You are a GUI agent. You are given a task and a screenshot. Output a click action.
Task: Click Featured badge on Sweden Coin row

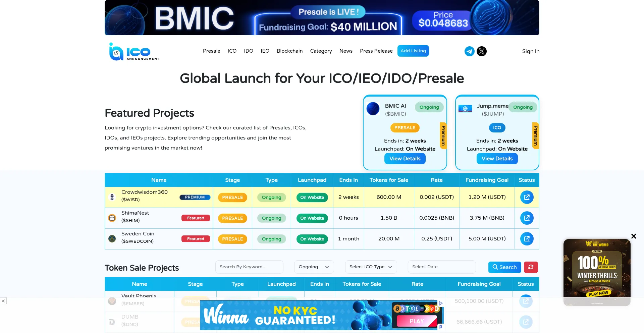[196, 239]
